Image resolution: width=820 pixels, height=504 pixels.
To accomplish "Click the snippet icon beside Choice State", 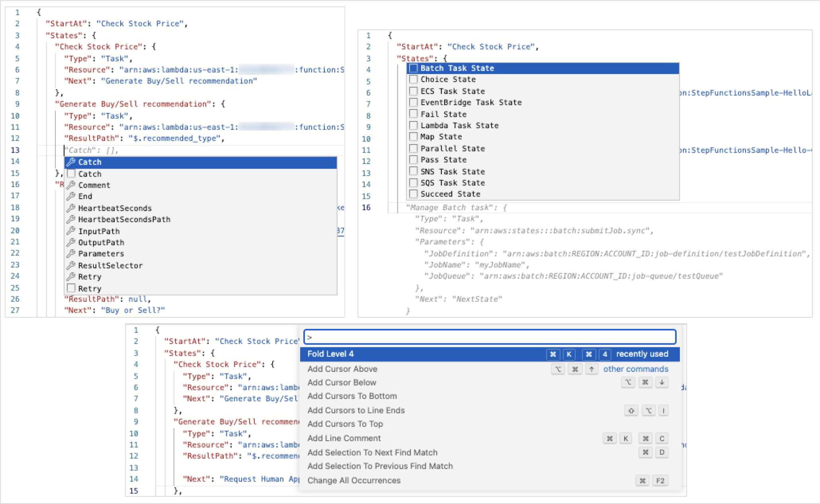I will point(414,80).
